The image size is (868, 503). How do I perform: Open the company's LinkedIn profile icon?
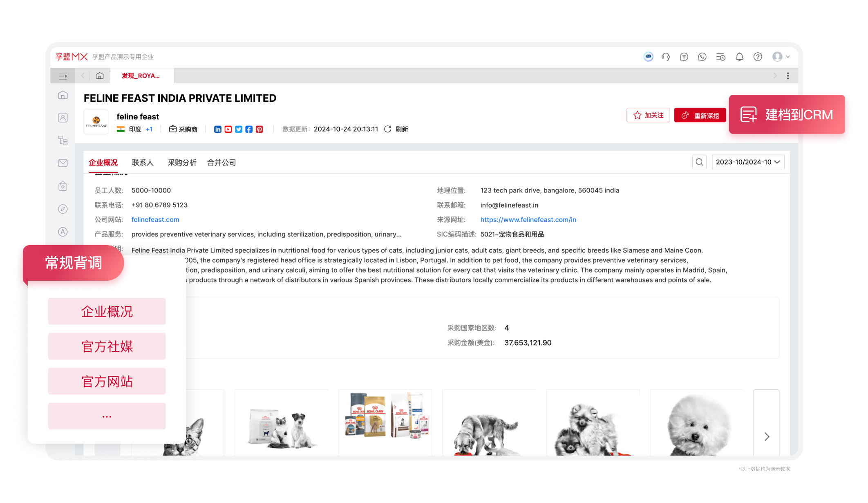(x=217, y=129)
